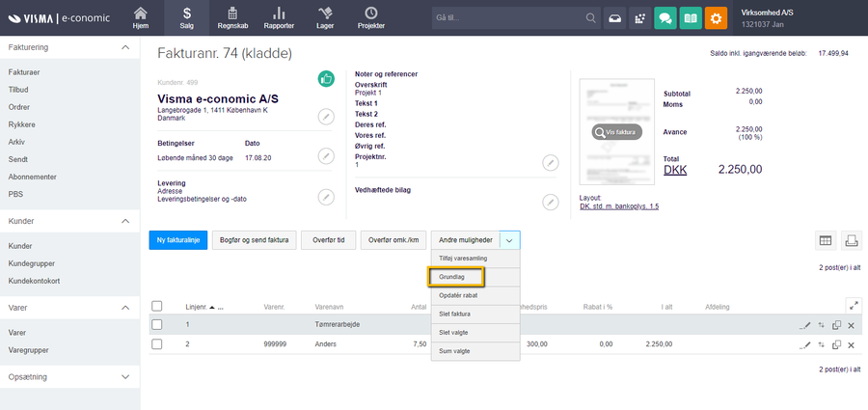
Task: Delete the Anders line with X icon
Action: point(852,345)
